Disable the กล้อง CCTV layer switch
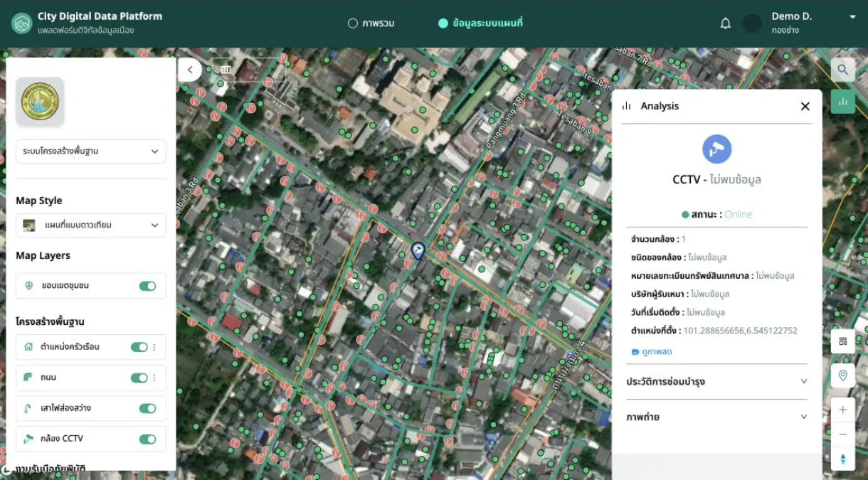 pyautogui.click(x=147, y=439)
